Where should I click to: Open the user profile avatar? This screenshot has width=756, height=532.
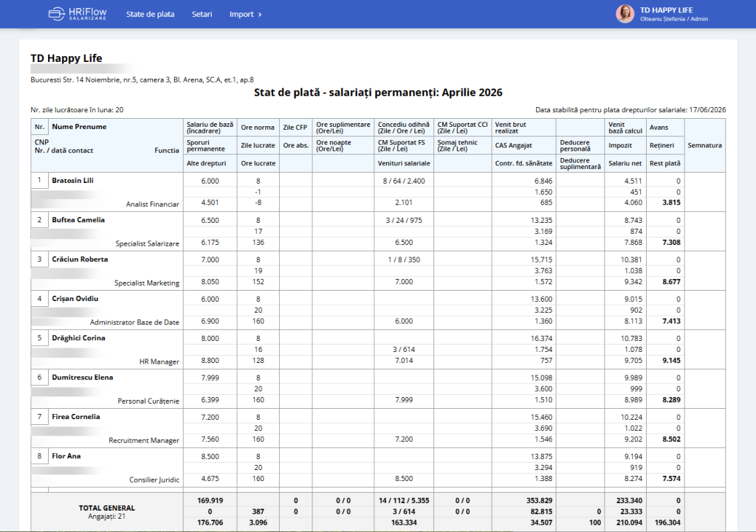click(625, 14)
